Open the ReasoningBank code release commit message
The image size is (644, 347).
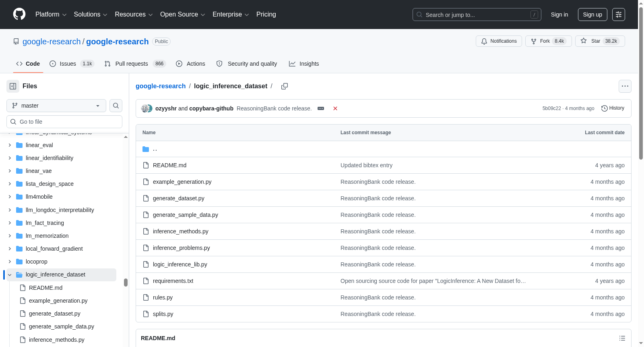pos(274,108)
